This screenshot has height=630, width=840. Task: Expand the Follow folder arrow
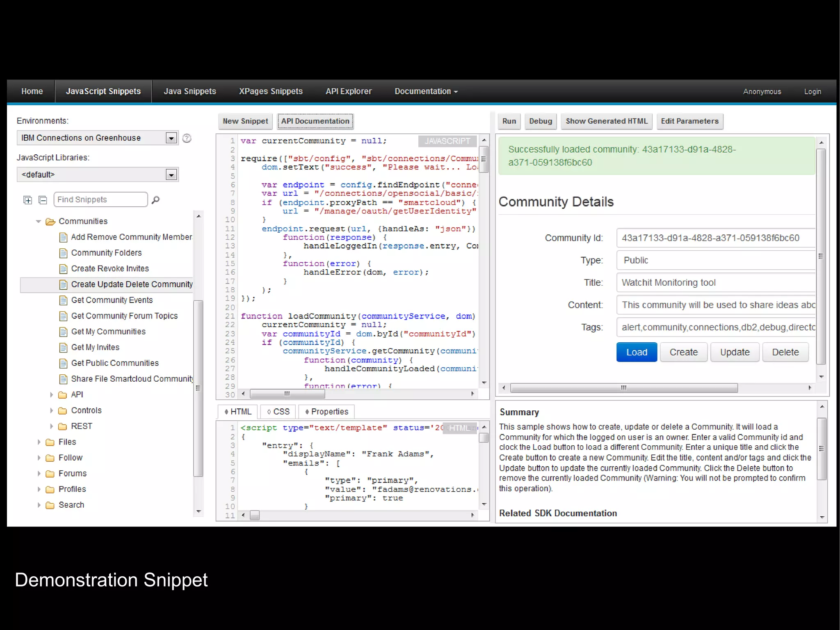[x=39, y=458]
